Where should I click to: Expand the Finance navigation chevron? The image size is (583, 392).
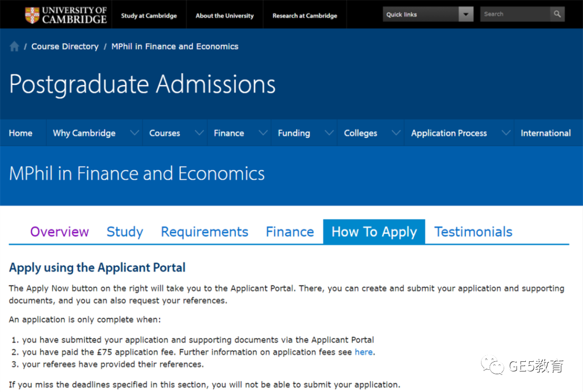(x=263, y=133)
